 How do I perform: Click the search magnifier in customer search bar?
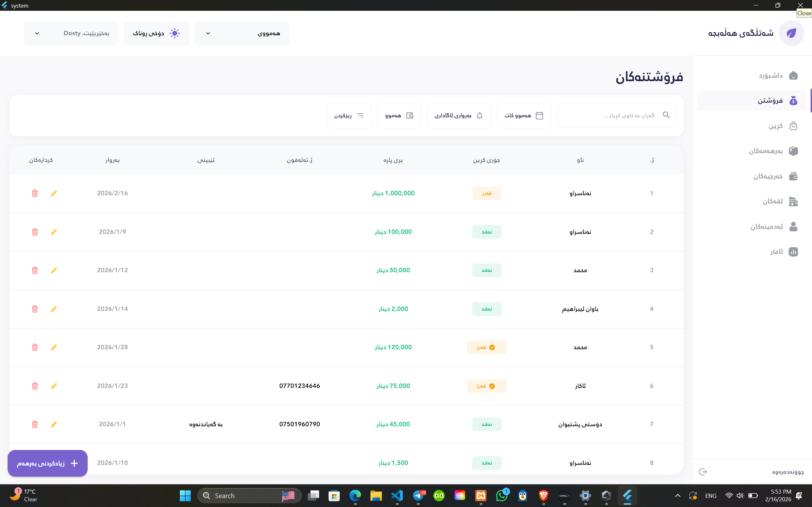pos(666,115)
